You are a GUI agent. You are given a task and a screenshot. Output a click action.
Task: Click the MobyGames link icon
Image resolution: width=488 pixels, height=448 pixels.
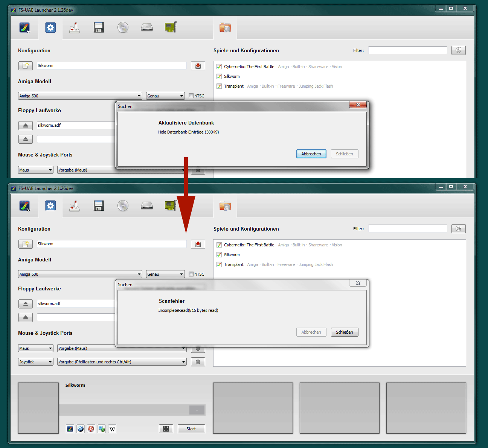coord(102,429)
